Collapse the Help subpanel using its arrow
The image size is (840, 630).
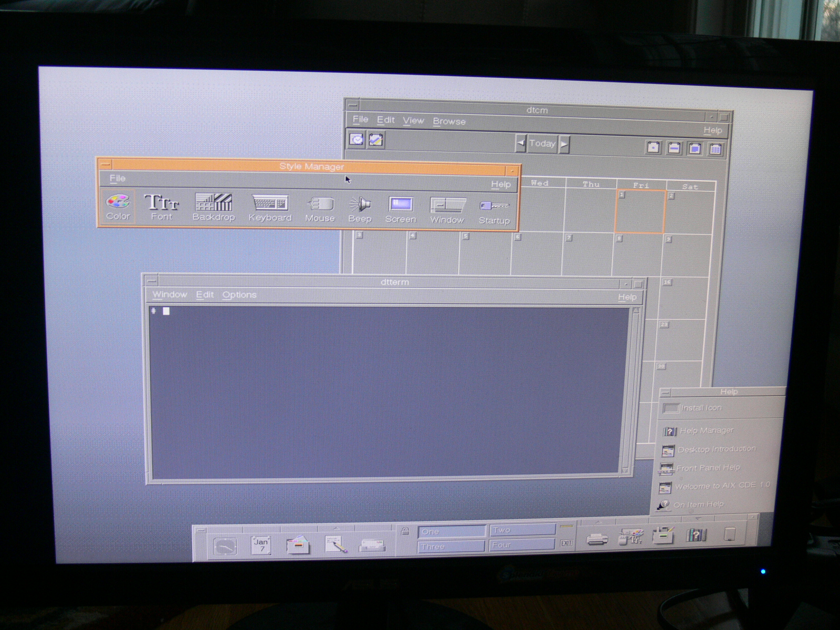(x=697, y=519)
